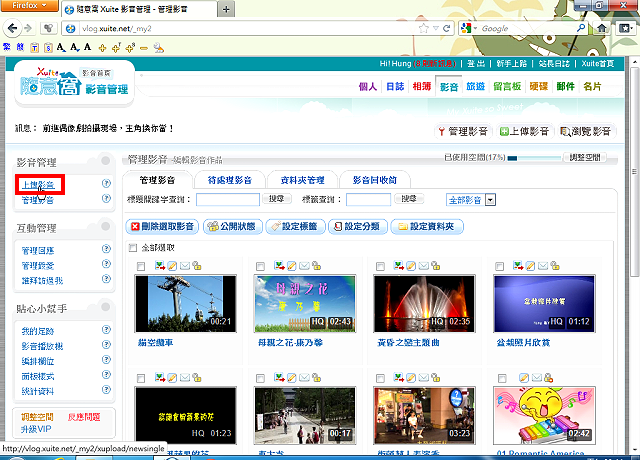Image resolution: width=640 pixels, height=460 pixels.
Task: Click the pencil edit icon above 貓空纜車 video
Action: click(172, 266)
